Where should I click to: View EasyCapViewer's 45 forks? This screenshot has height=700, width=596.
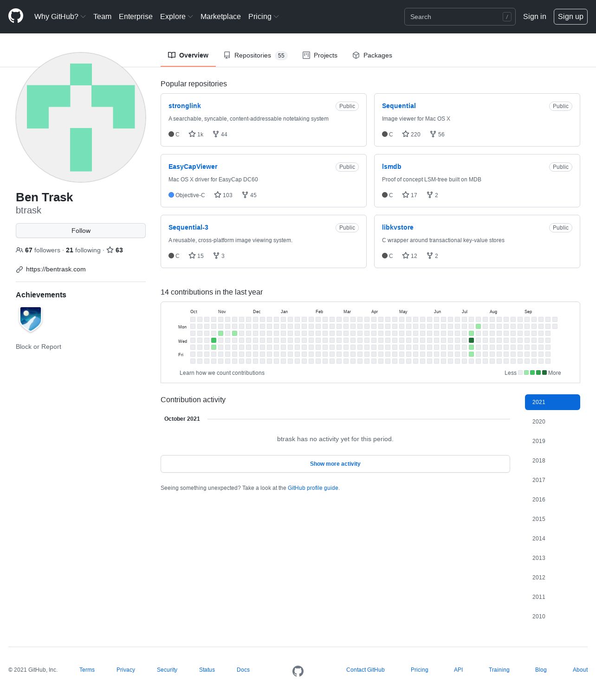249,195
